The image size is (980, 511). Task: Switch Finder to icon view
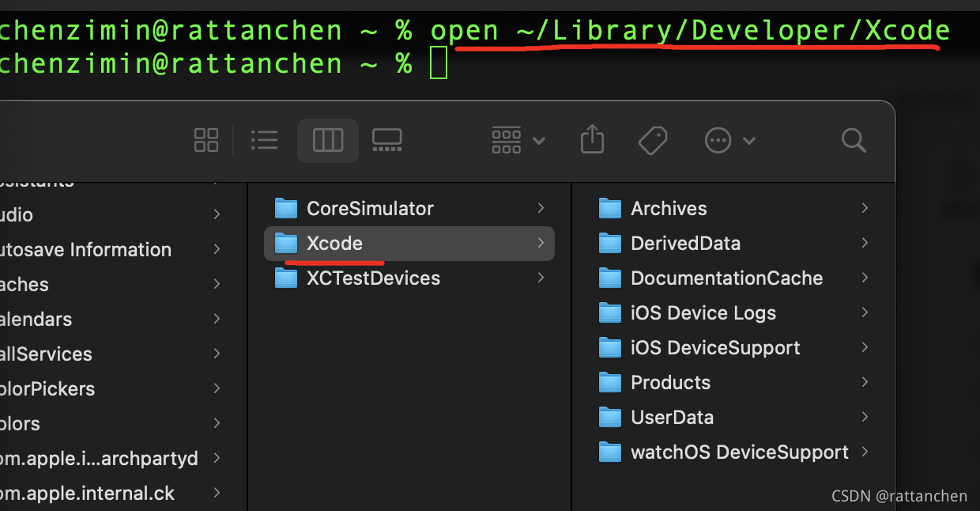click(206, 141)
